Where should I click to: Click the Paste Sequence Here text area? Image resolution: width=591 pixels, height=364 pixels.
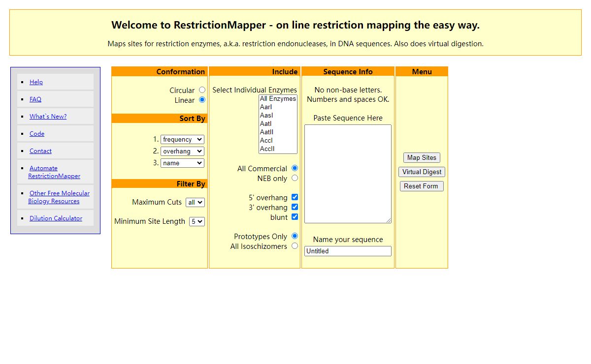pos(348,174)
